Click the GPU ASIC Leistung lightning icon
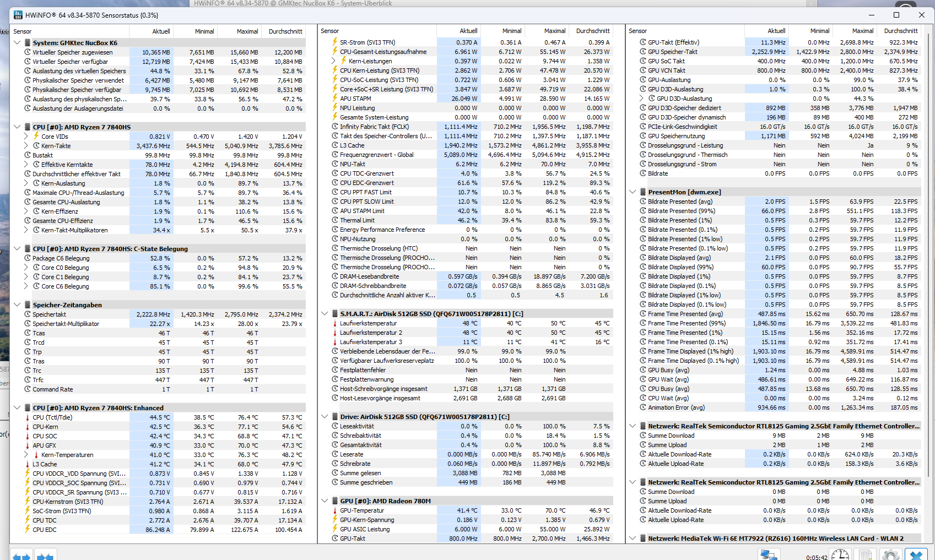 click(x=335, y=529)
